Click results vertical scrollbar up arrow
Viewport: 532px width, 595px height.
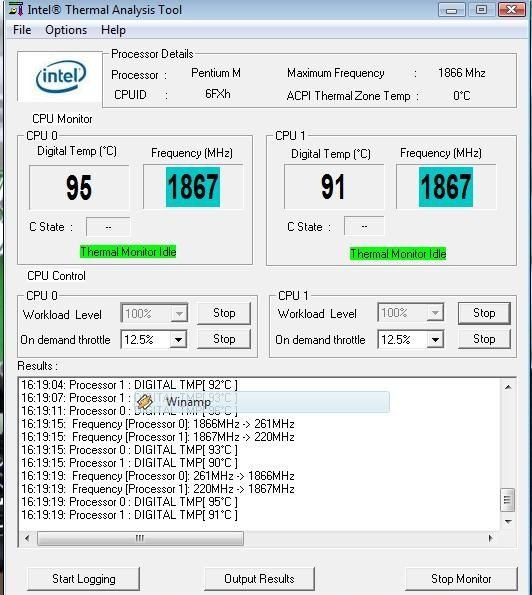[508, 387]
